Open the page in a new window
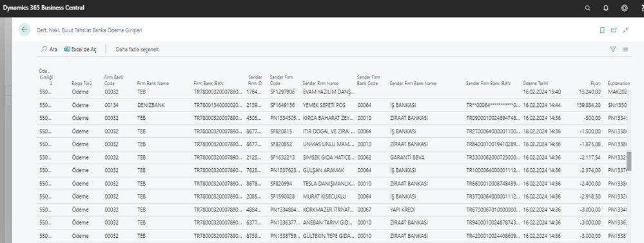 click(614, 30)
